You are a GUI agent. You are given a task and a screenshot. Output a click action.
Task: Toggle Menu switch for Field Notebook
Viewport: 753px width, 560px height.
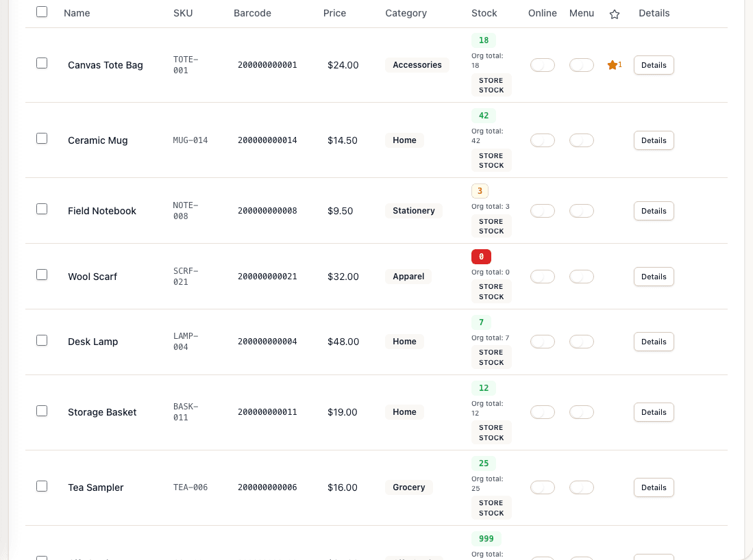(x=582, y=211)
